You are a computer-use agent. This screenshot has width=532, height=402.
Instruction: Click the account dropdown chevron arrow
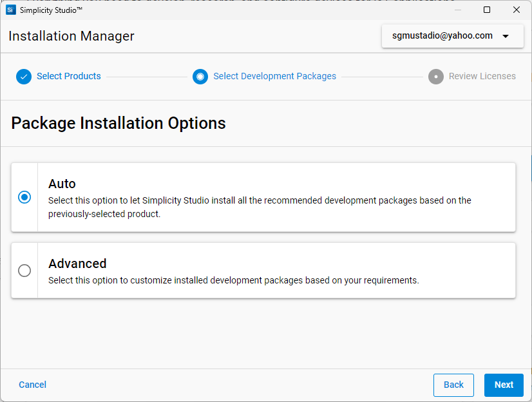(506, 35)
